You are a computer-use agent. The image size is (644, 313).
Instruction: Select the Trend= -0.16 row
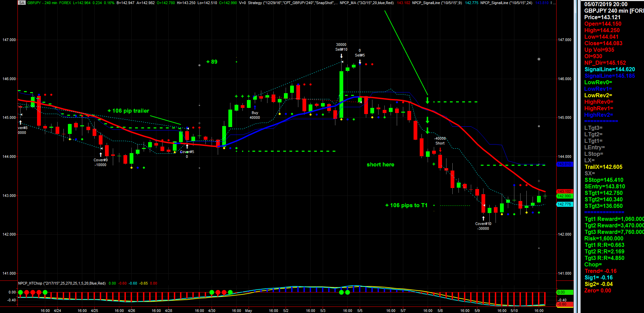600,271
